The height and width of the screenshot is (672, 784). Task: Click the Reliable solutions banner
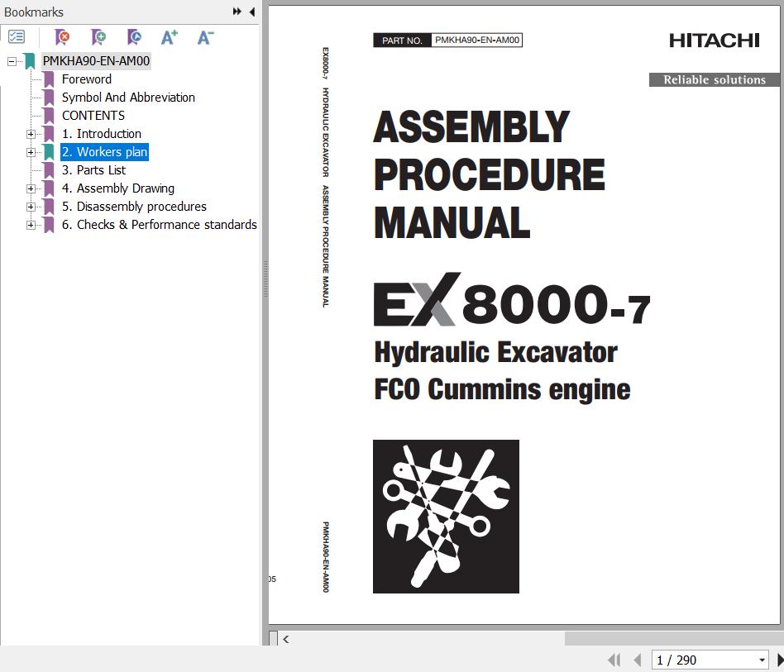715,80
